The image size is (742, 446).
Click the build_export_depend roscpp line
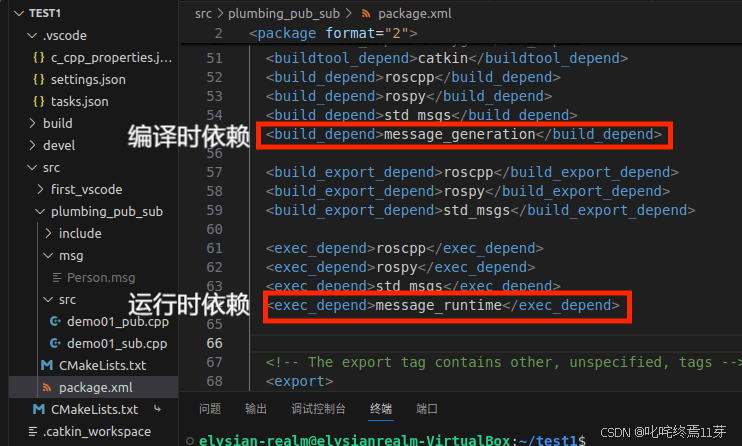472,172
